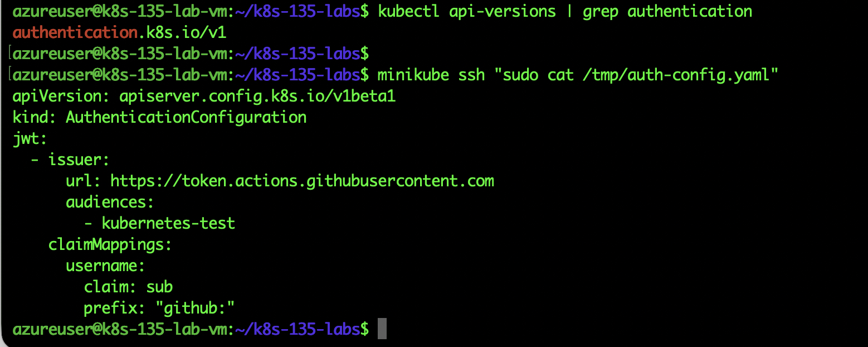Click 'apiserver.config.k8s.io/v1beta1' apiVersion value

coord(257,96)
